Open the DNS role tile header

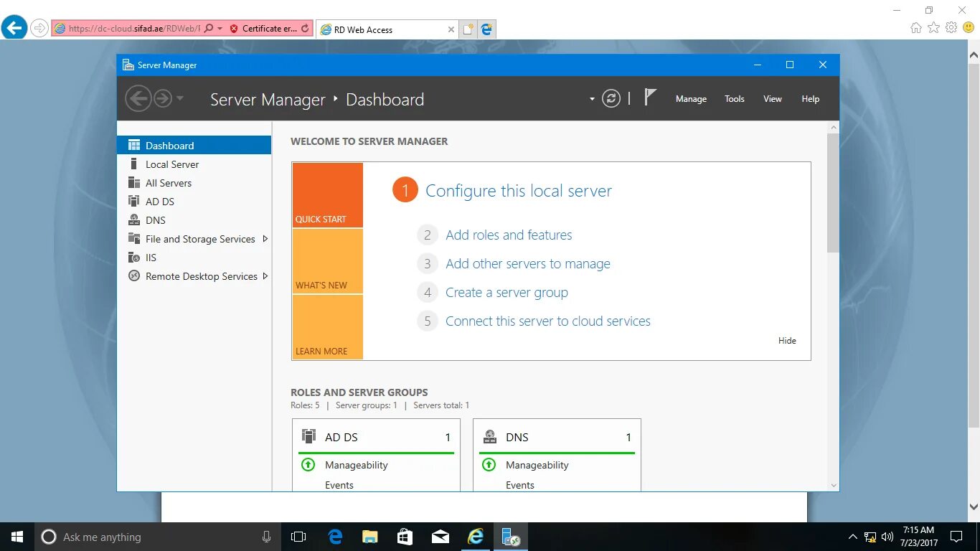pyautogui.click(x=557, y=437)
